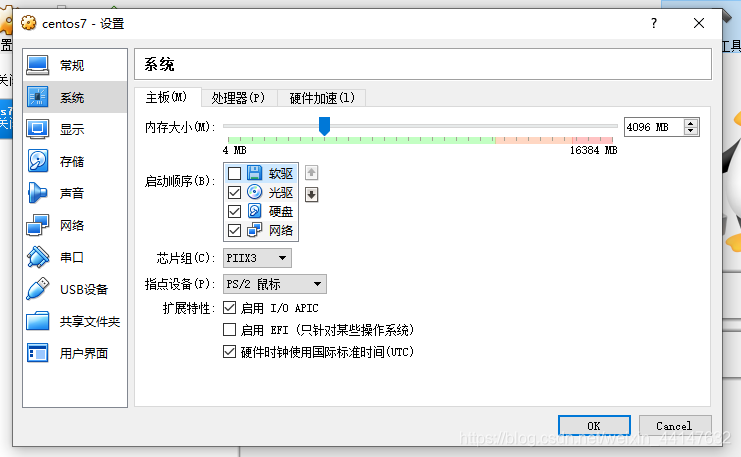Move boot item up with arrow button

point(311,173)
